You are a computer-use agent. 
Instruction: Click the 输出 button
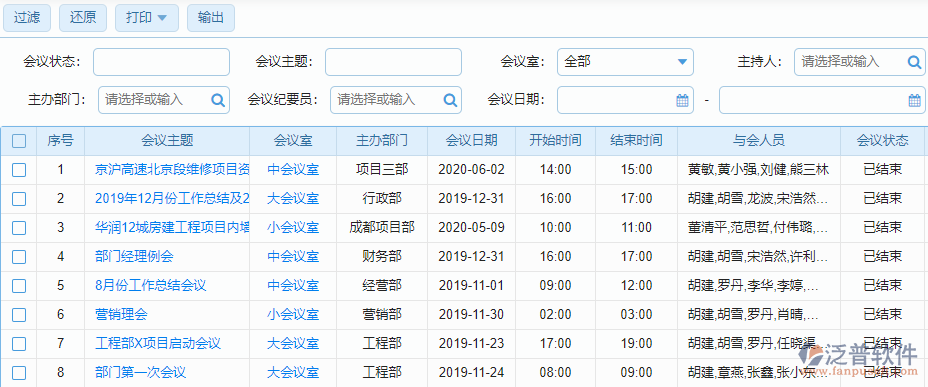[211, 17]
